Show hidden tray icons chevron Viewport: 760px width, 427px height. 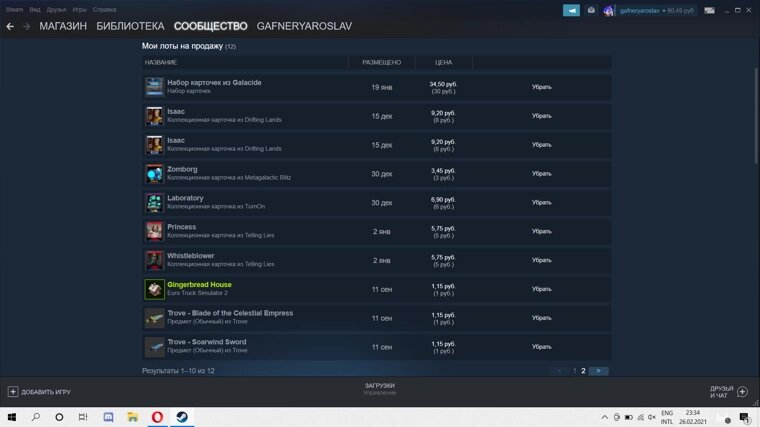pyautogui.click(x=604, y=417)
